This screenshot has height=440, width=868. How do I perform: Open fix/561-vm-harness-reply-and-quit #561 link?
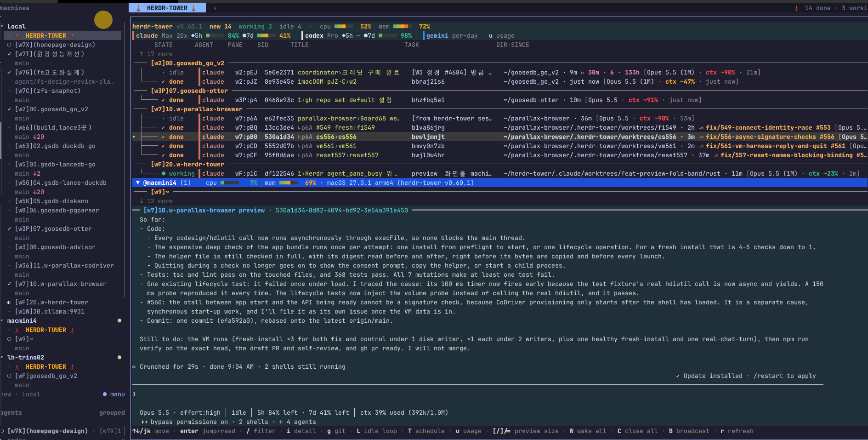775,146
